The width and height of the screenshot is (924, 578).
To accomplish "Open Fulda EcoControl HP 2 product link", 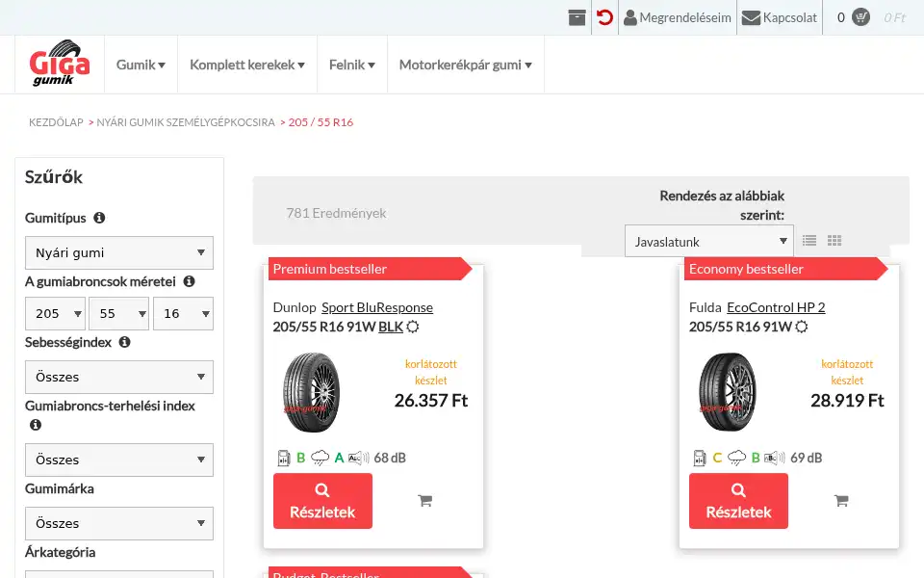I will tap(776, 307).
